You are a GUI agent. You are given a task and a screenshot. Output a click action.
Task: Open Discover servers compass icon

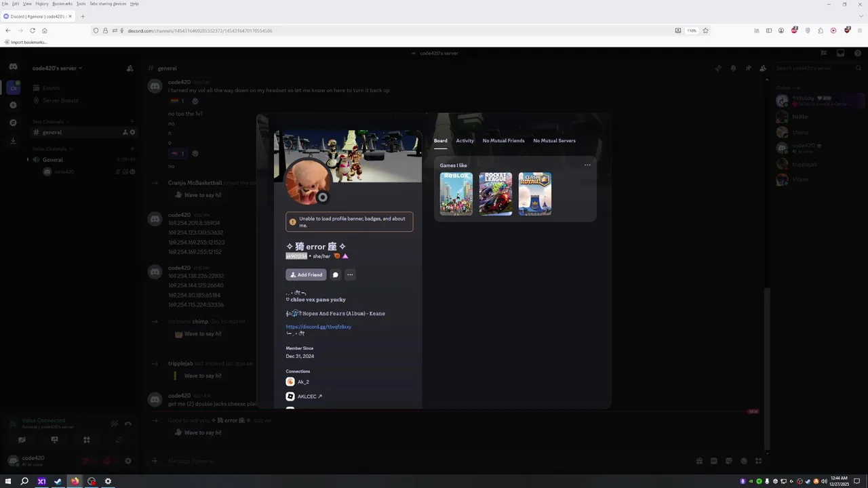pos(13,123)
